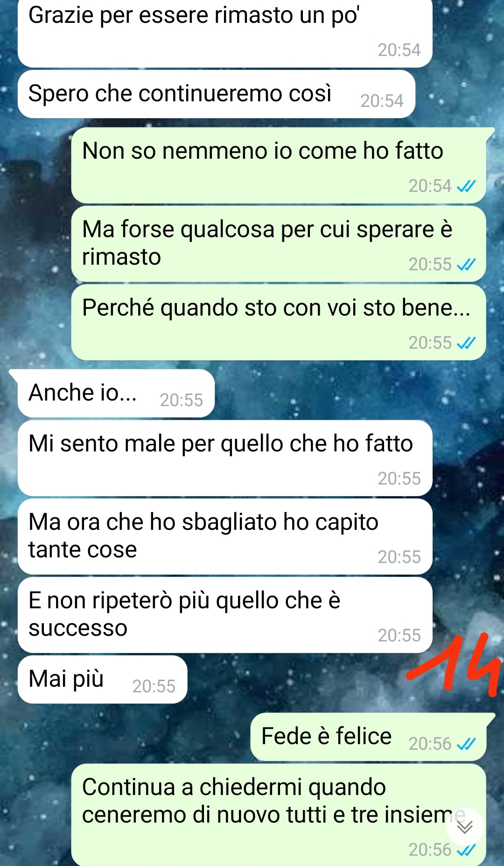Tap the scroll-to-bottom double chevron button
504x866 pixels.
(x=465, y=827)
